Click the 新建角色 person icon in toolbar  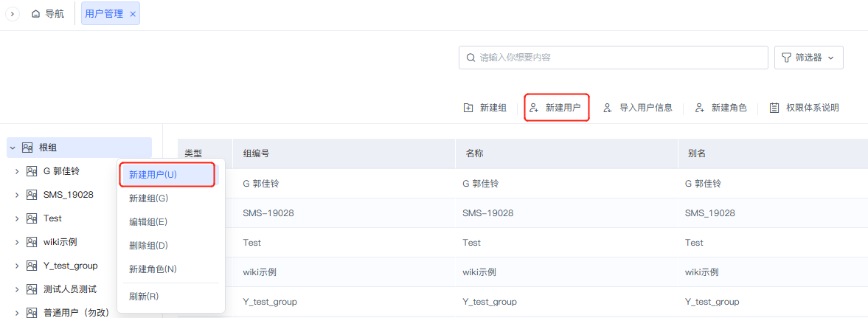click(x=700, y=108)
